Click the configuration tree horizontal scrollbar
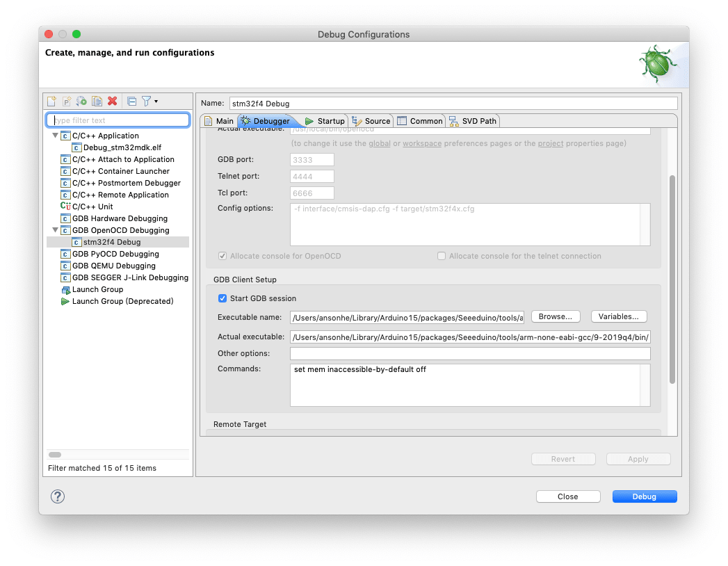728x566 pixels. (55, 455)
